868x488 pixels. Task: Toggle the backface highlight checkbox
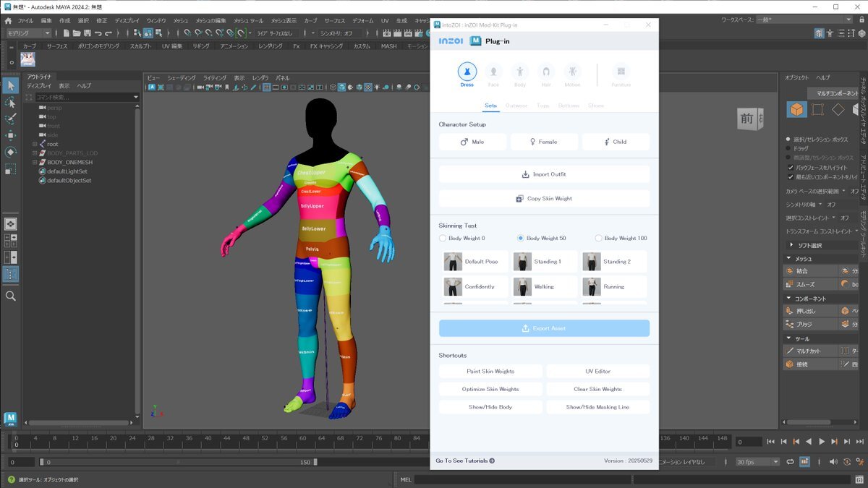790,167
